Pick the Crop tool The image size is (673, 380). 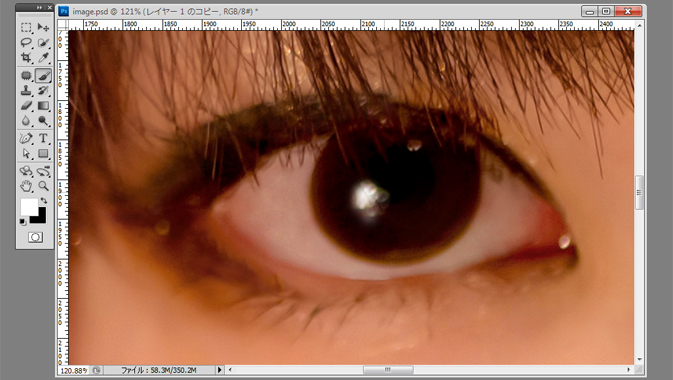click(26, 57)
